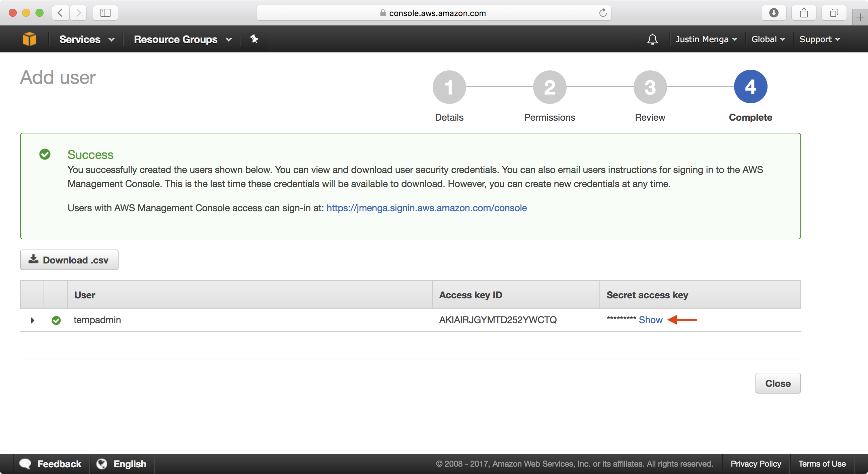
Task: Go to step 3 Review
Action: tap(650, 87)
